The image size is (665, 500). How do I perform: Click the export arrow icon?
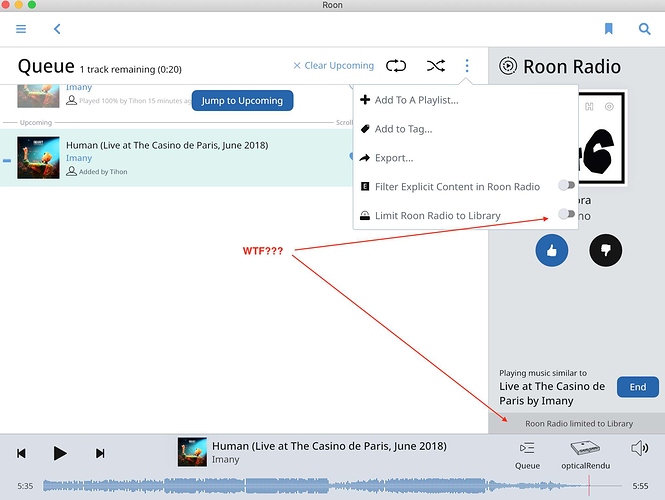[365, 158]
